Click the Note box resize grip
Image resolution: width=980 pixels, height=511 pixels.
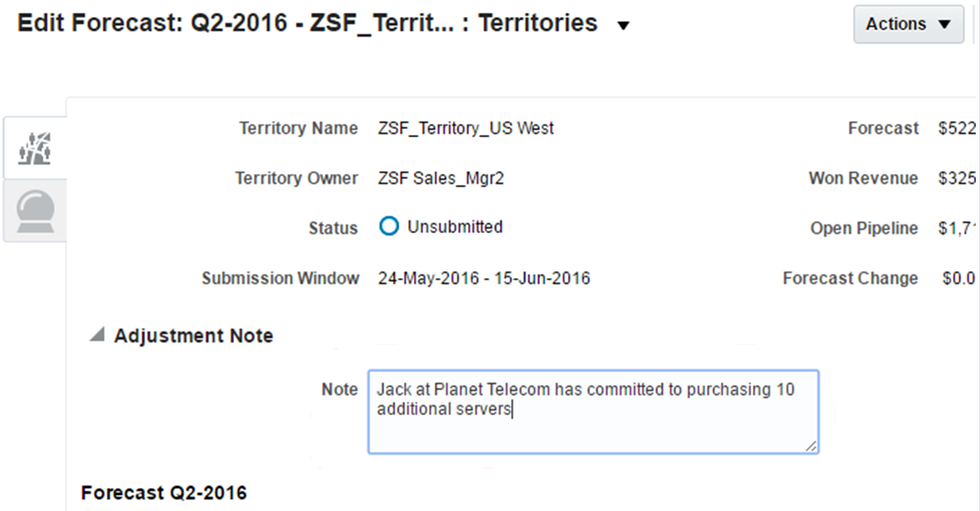tap(811, 446)
